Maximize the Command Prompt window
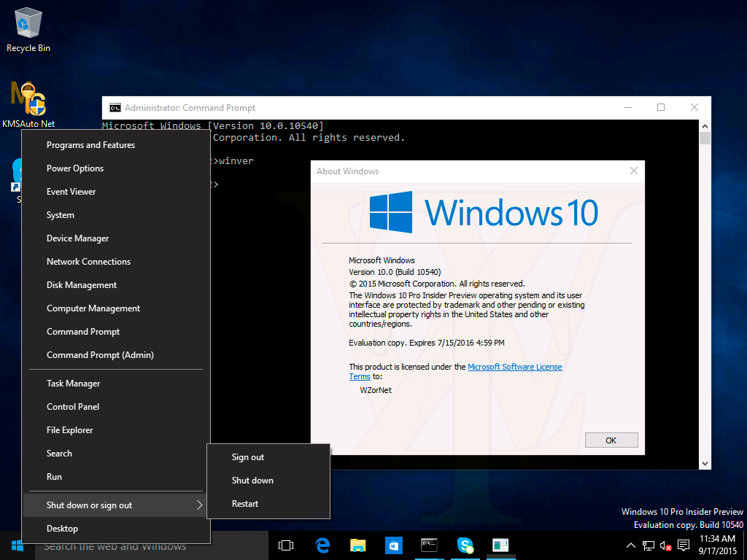The image size is (747, 560). (x=661, y=108)
